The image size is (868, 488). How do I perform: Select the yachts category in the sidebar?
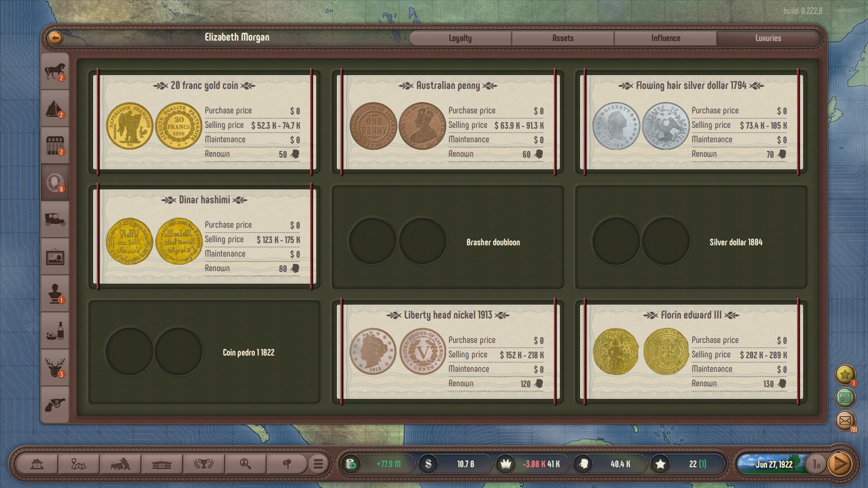[55, 108]
